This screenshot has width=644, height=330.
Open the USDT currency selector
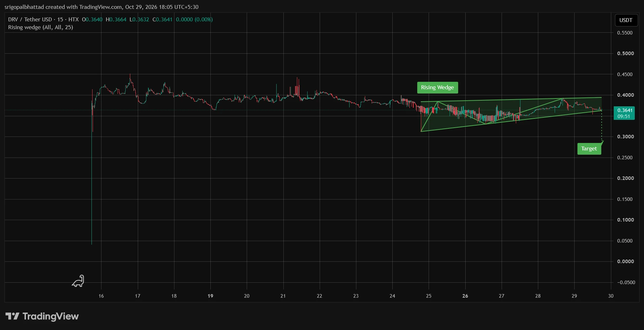(625, 20)
